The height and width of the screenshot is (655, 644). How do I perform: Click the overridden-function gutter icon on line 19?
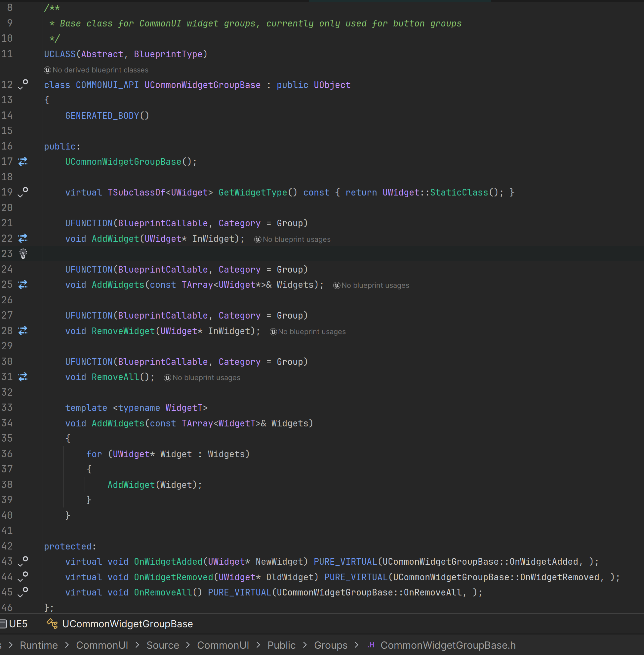click(x=23, y=192)
